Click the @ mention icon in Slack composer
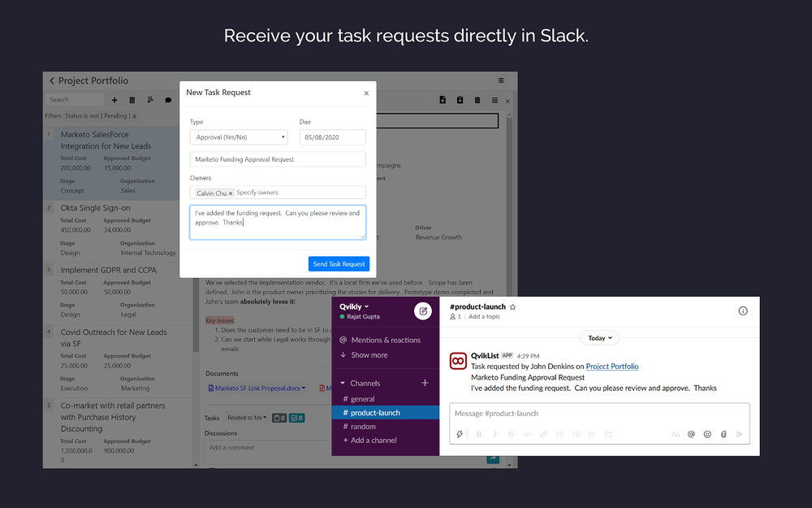812x508 pixels. [x=691, y=434]
